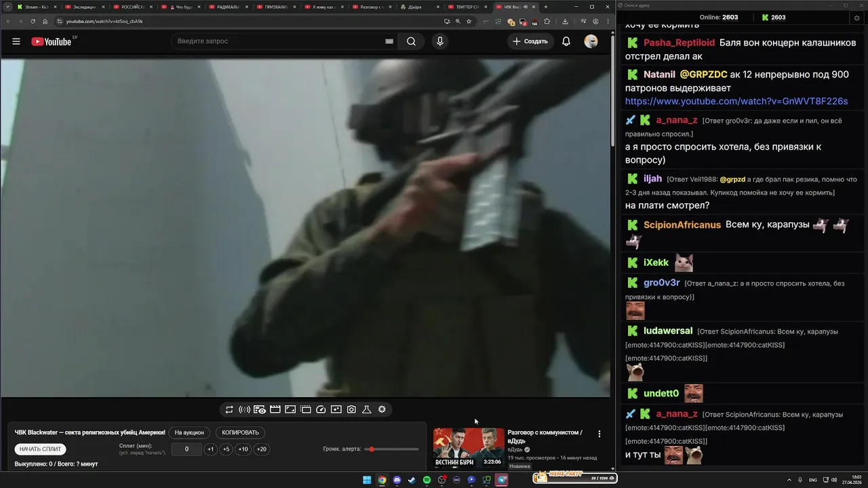Open tab search dropdown in Chrome
This screenshot has height=488, width=868.
tap(7, 7)
